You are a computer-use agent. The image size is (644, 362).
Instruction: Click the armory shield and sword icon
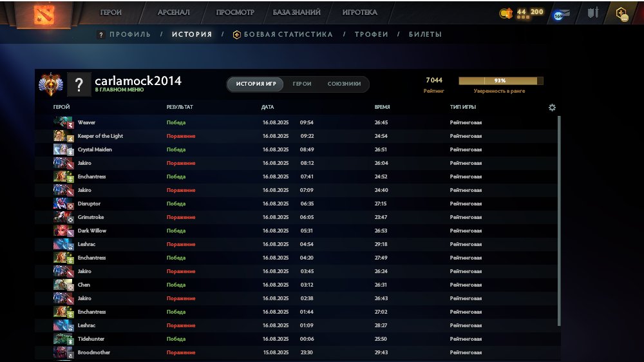[x=592, y=13]
